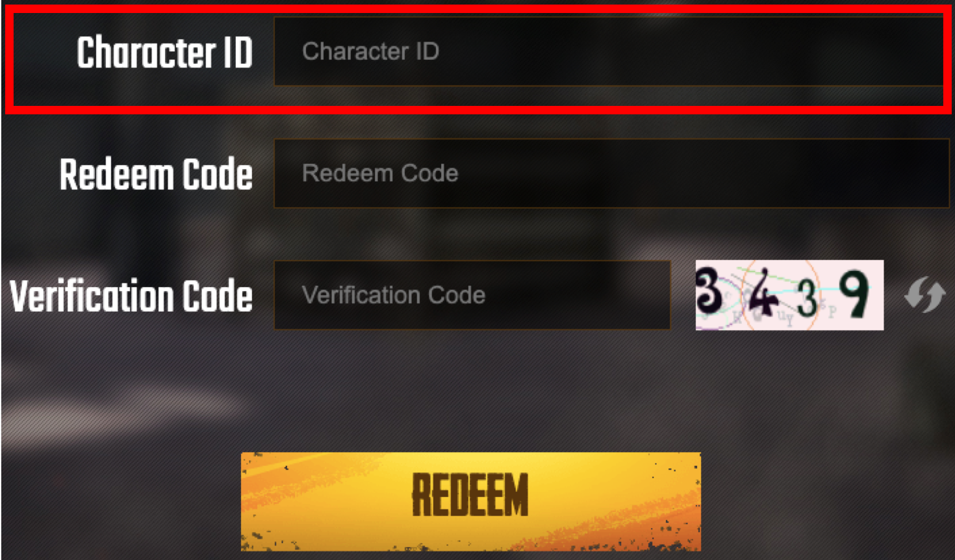955x560 pixels.
Task: Place cursor on the Character ID placeholder text
Action: point(370,51)
